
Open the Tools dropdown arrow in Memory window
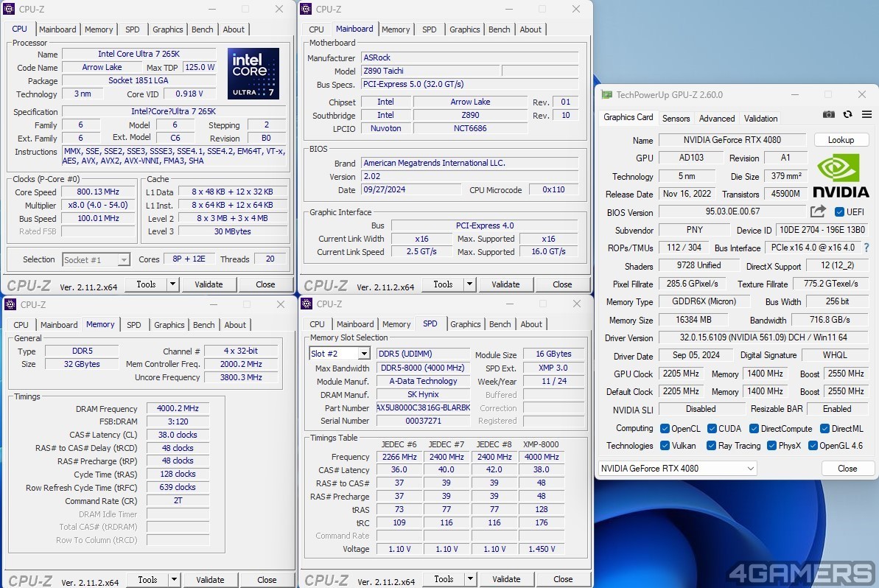coord(175,580)
